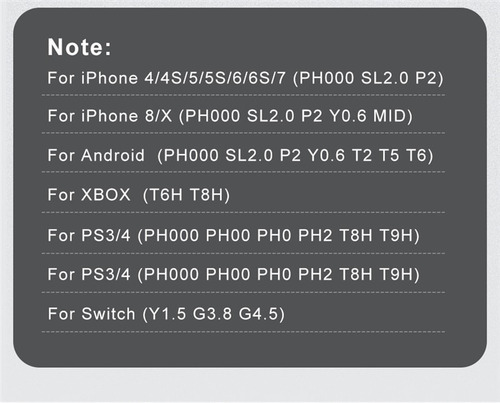This screenshot has width=500, height=403.
Task: Click the "(T6H T8H)" XBOX bit list
Action: (186, 195)
